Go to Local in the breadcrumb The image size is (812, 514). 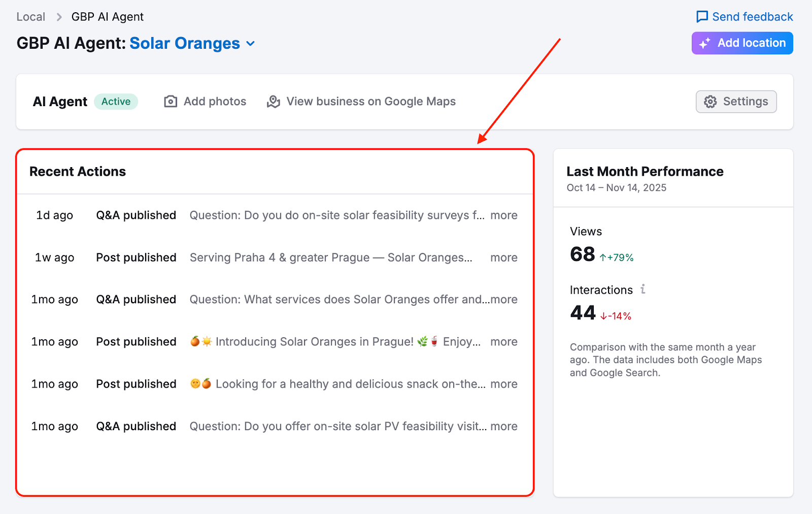tap(30, 17)
